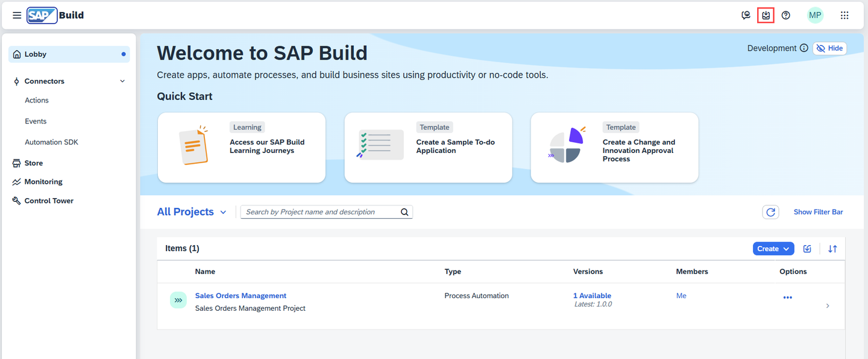
Task: Expand the All Projects dropdown
Action: pyautogui.click(x=192, y=212)
